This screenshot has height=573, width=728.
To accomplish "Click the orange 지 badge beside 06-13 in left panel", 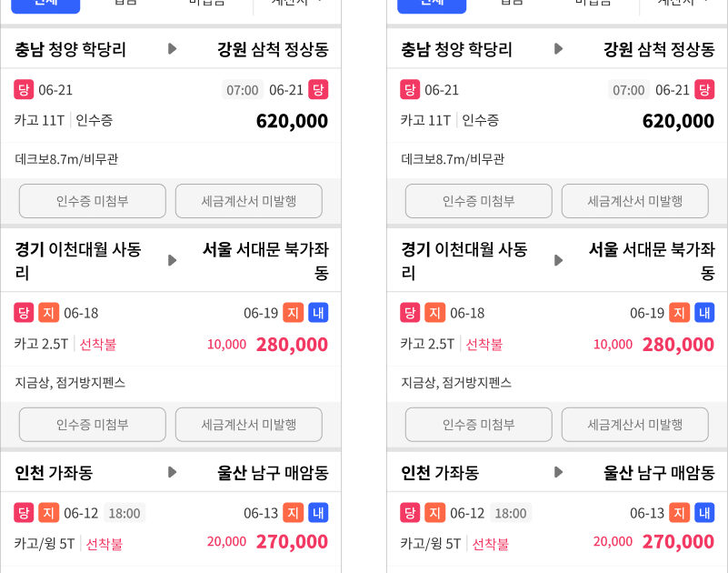I will [x=293, y=513].
